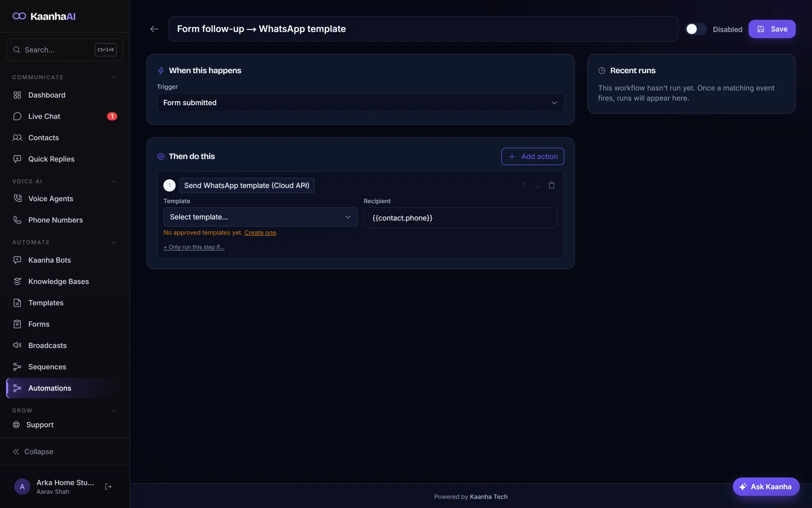Viewport: 812px width, 508px height.
Task: Open Knowledge Bases page
Action: coord(64,281)
